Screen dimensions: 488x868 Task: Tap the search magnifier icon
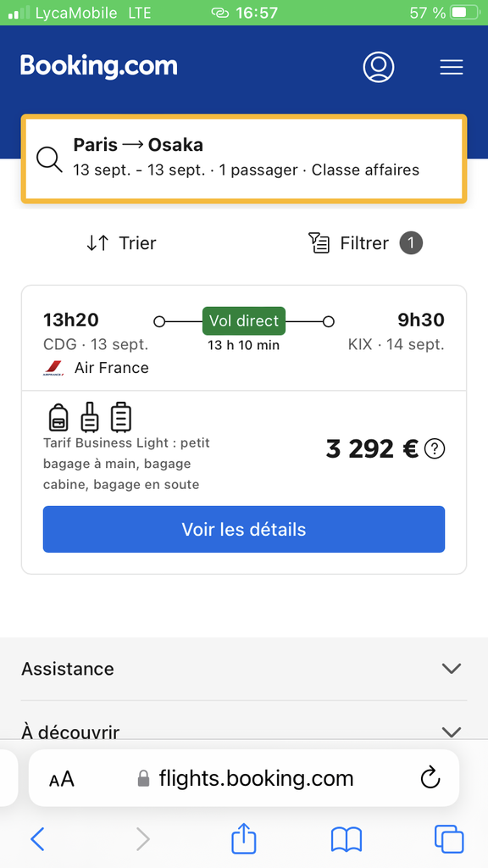[49, 159]
